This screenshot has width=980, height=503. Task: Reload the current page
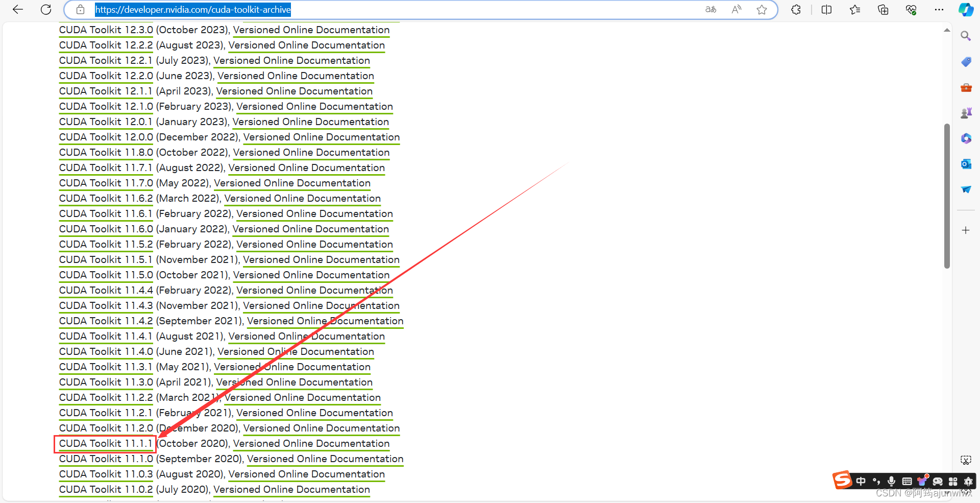coord(46,10)
